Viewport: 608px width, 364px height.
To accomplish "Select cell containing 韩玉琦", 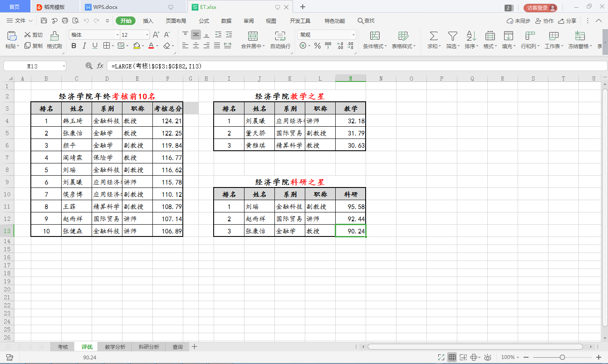I will (76, 121).
